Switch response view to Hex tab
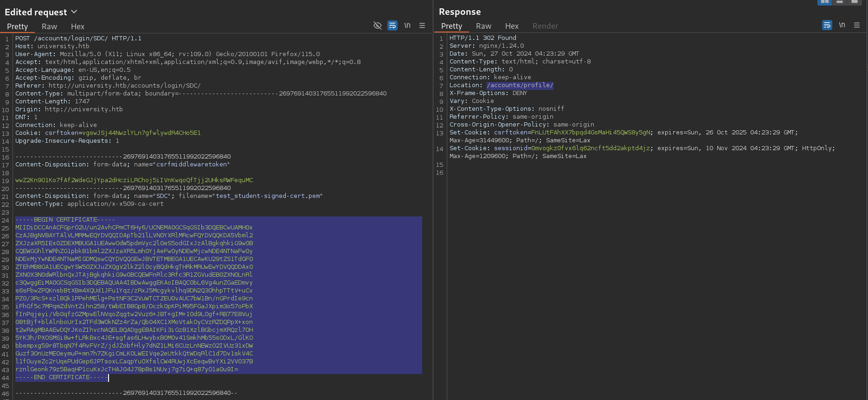 [x=512, y=26]
